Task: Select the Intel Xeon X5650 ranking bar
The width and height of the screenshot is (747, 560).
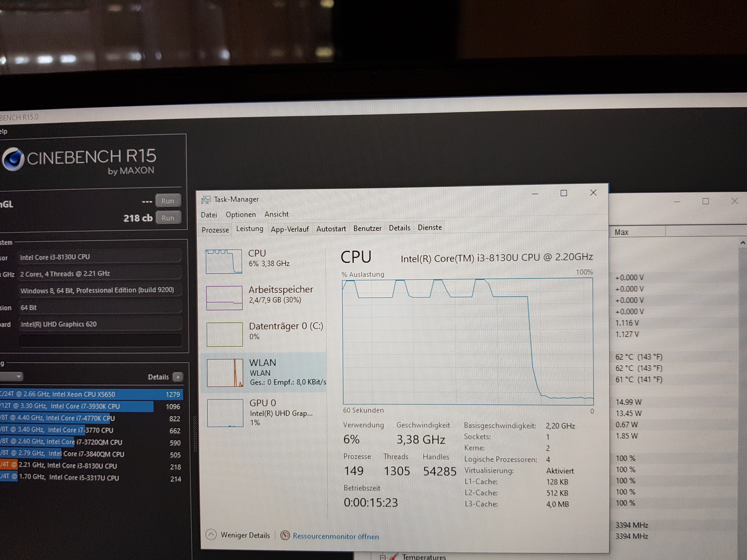Action: (91, 394)
